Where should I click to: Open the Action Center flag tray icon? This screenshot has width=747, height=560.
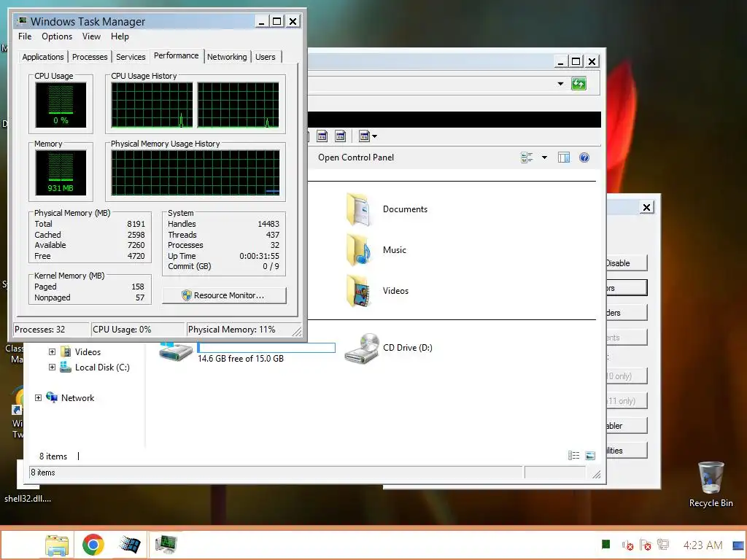(x=646, y=545)
